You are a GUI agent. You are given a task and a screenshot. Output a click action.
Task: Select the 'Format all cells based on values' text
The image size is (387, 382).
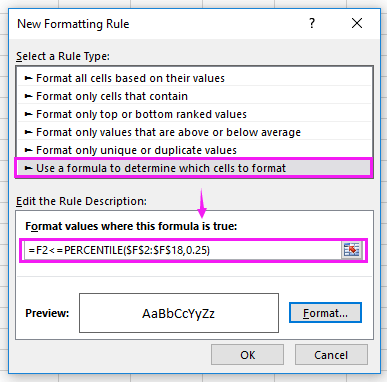pyautogui.click(x=130, y=78)
